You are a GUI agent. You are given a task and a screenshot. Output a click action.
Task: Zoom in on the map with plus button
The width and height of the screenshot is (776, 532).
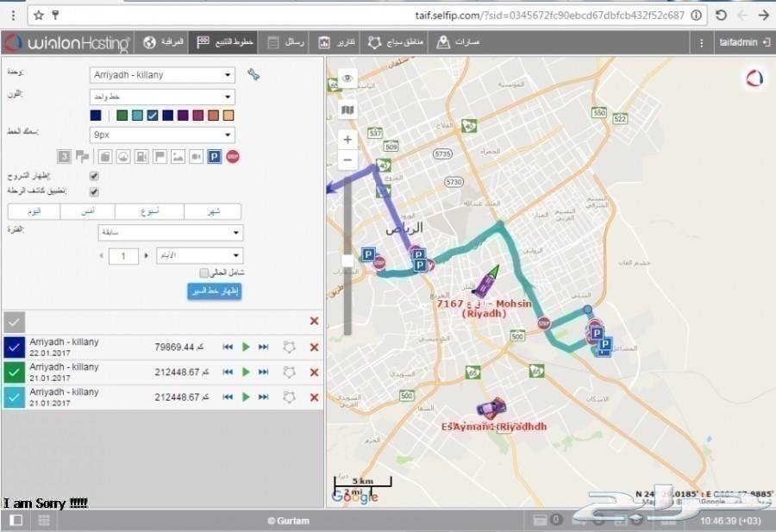[347, 139]
